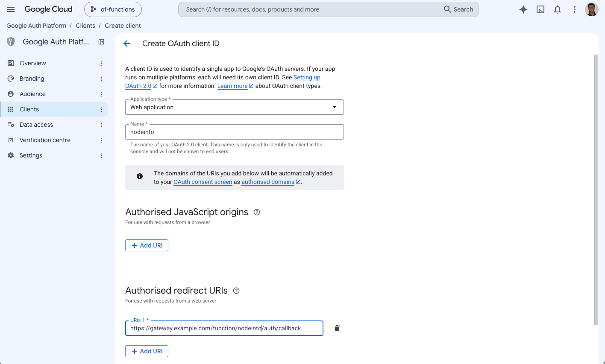Click the page vertical scrollbar

pos(596,190)
